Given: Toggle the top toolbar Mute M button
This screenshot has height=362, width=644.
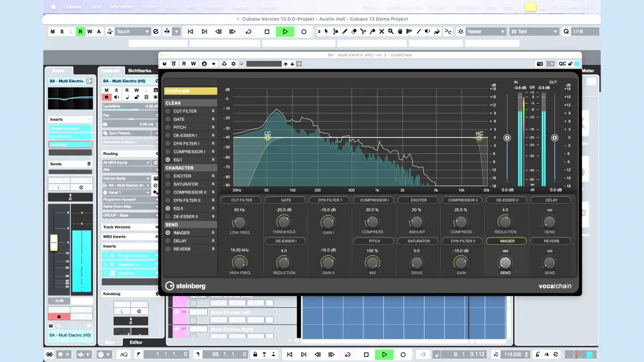Looking at the screenshot, I should [x=53, y=32].
